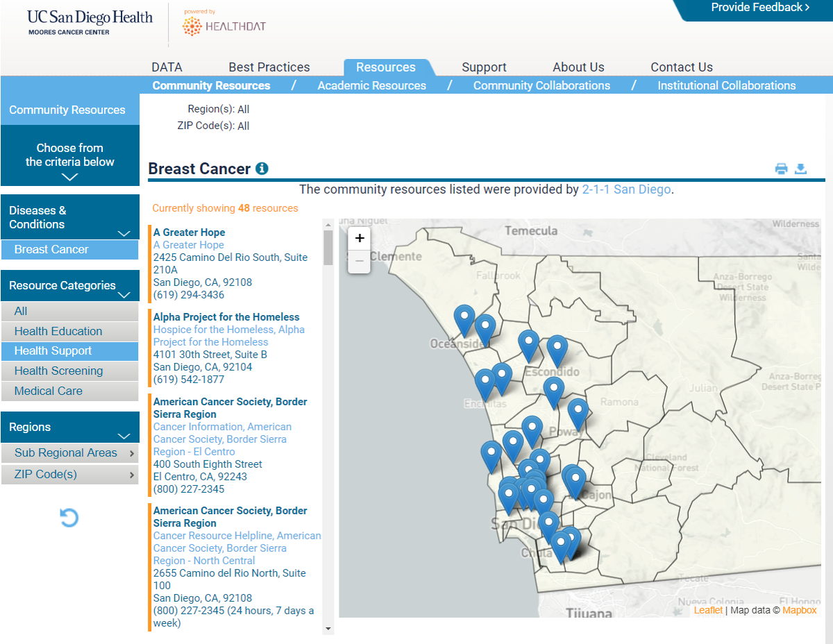Print the resource list using printer icon
The width and height of the screenshot is (833, 644).
(782, 169)
